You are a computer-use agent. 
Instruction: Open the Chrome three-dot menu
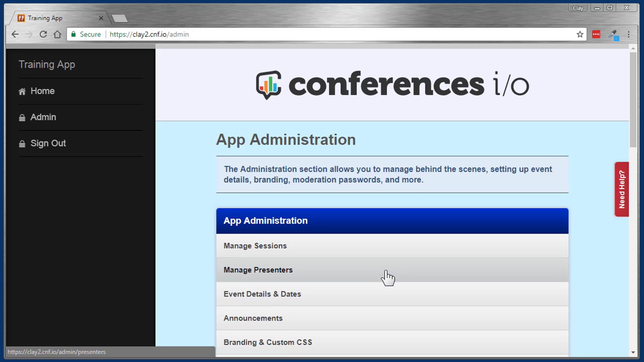628,34
